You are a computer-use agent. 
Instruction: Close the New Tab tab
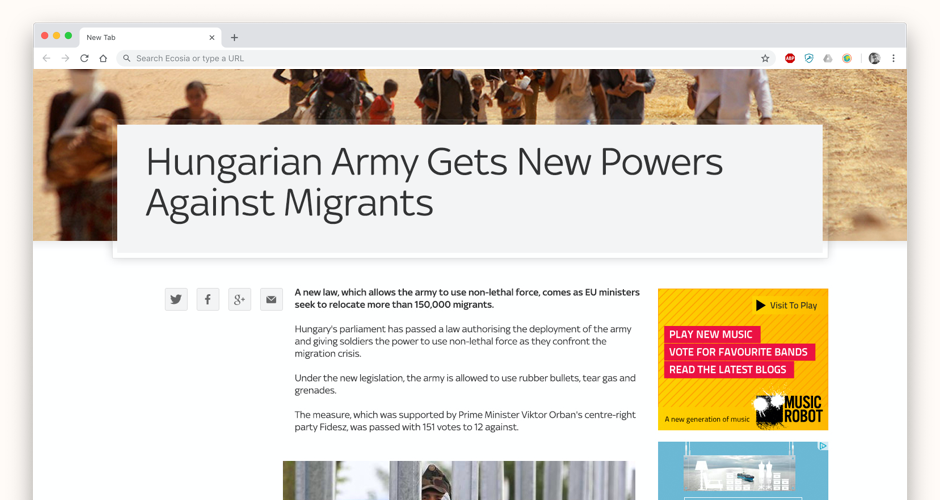point(212,37)
